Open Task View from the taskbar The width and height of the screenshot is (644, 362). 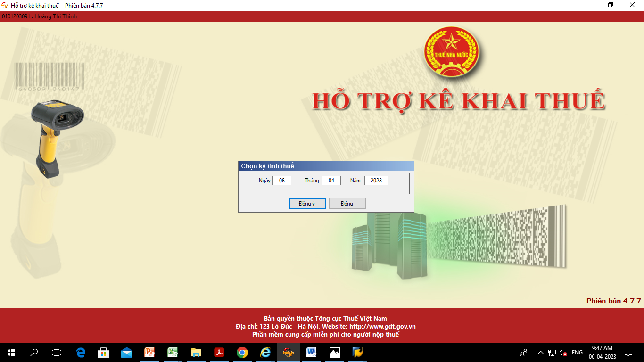click(x=57, y=352)
